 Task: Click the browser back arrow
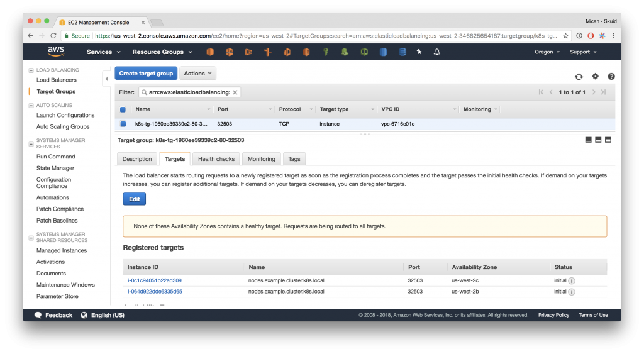(x=30, y=36)
